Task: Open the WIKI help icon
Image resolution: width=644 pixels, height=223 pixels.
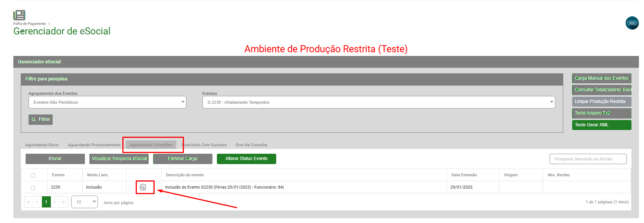Action: tap(632, 23)
